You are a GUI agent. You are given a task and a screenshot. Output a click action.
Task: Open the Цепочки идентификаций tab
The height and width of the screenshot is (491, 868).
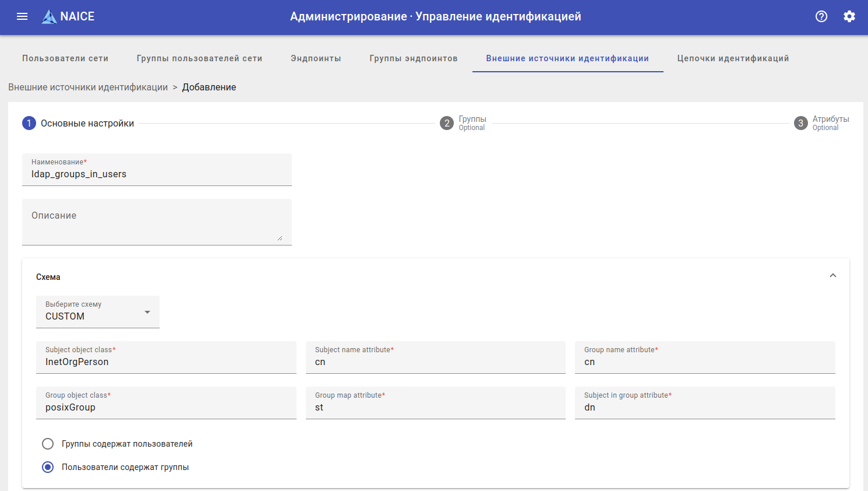click(x=733, y=58)
